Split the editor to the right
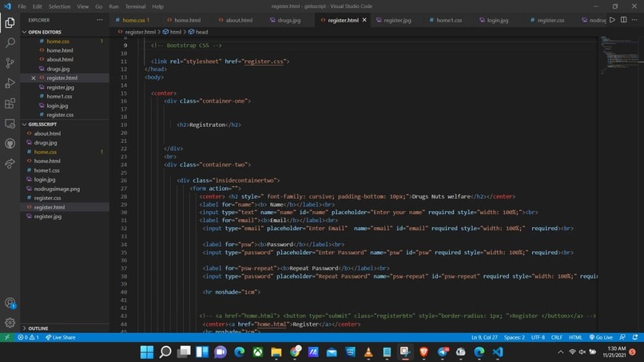The image size is (644, 362). tap(623, 20)
